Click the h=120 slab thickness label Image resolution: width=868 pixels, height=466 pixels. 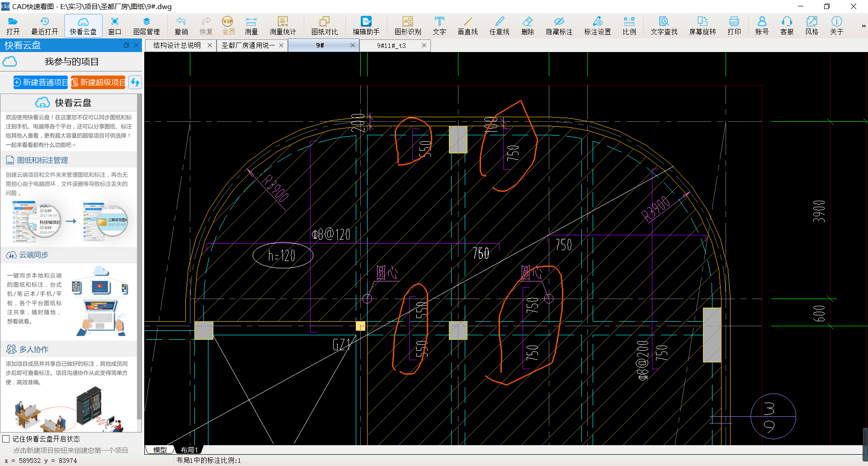(x=282, y=256)
